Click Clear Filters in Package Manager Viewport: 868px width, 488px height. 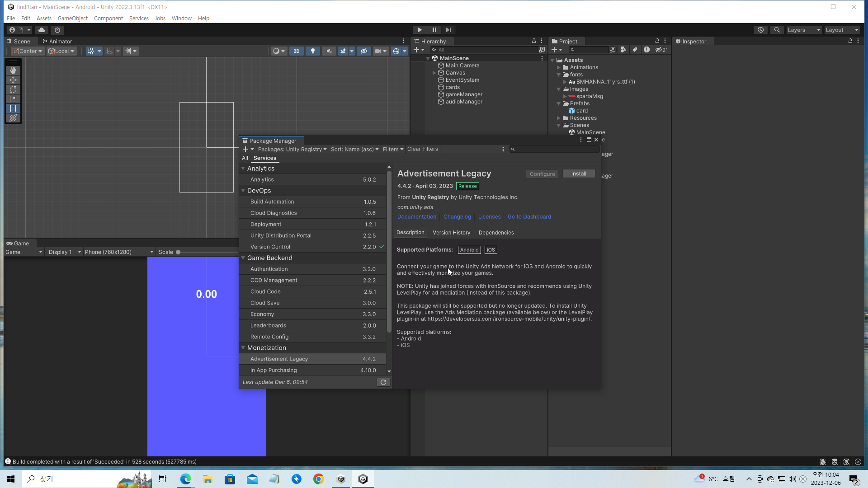[x=423, y=149]
